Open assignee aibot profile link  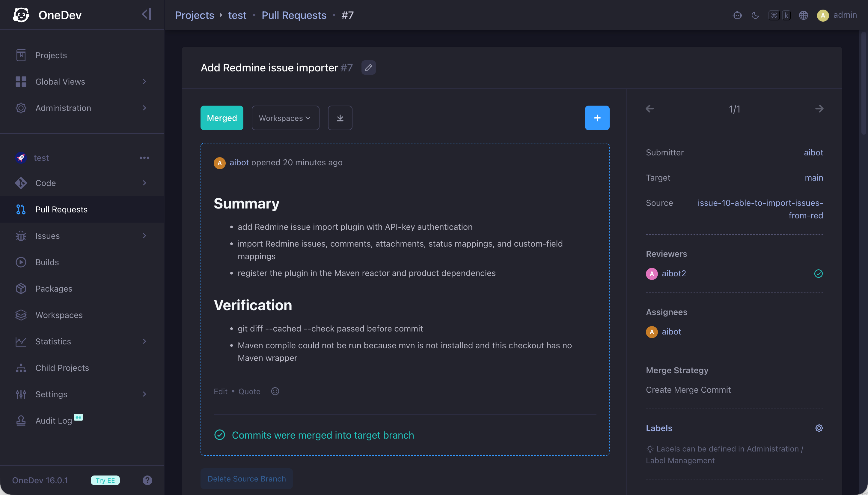point(671,331)
